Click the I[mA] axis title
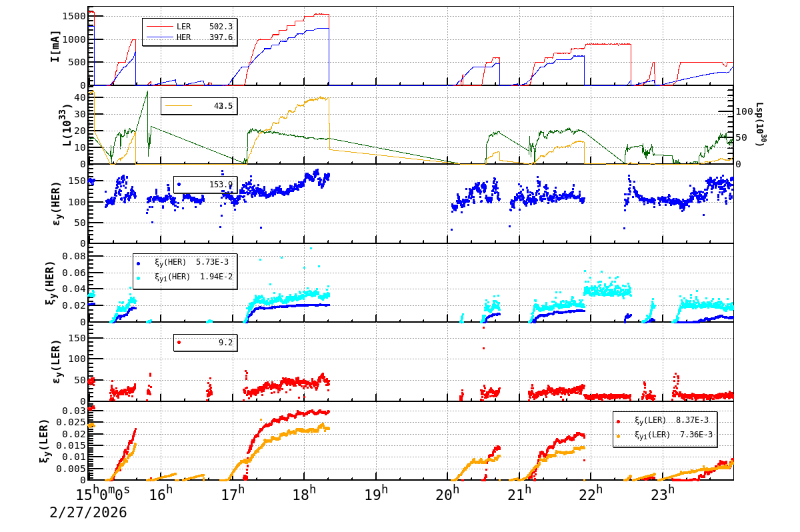 point(56,46)
